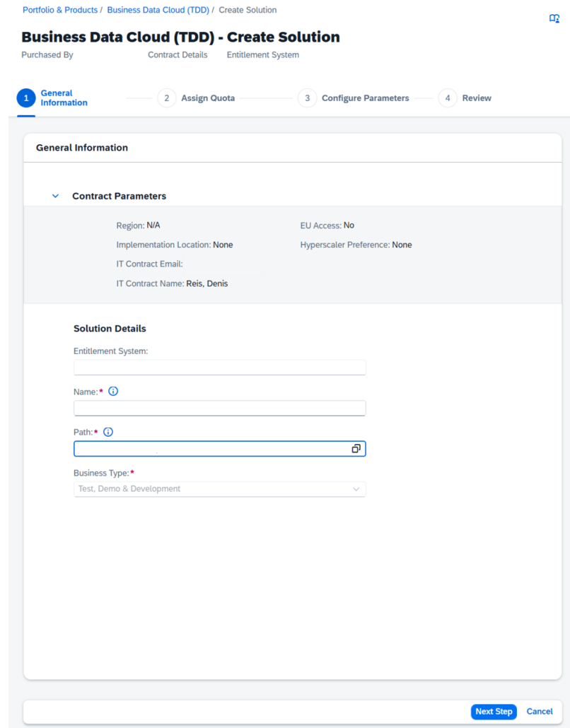
Task: Go to step 2 Assign Quota
Action: (x=196, y=98)
